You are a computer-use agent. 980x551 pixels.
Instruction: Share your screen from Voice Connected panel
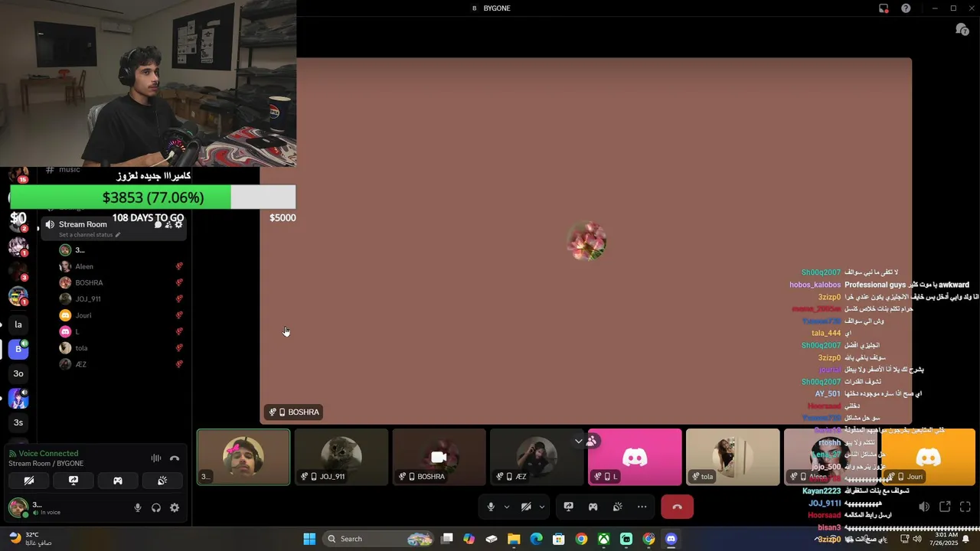[x=73, y=481]
